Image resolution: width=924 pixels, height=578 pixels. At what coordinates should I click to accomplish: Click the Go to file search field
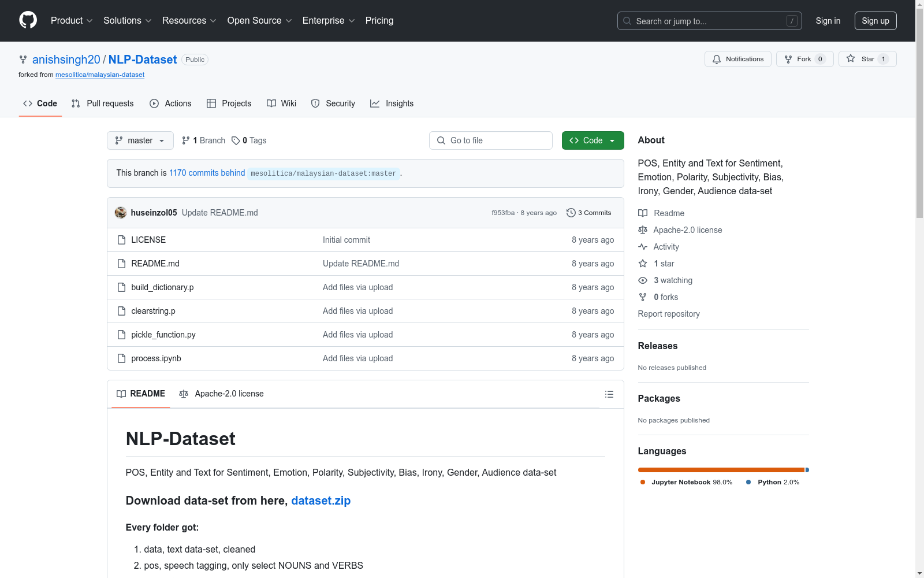click(x=491, y=140)
